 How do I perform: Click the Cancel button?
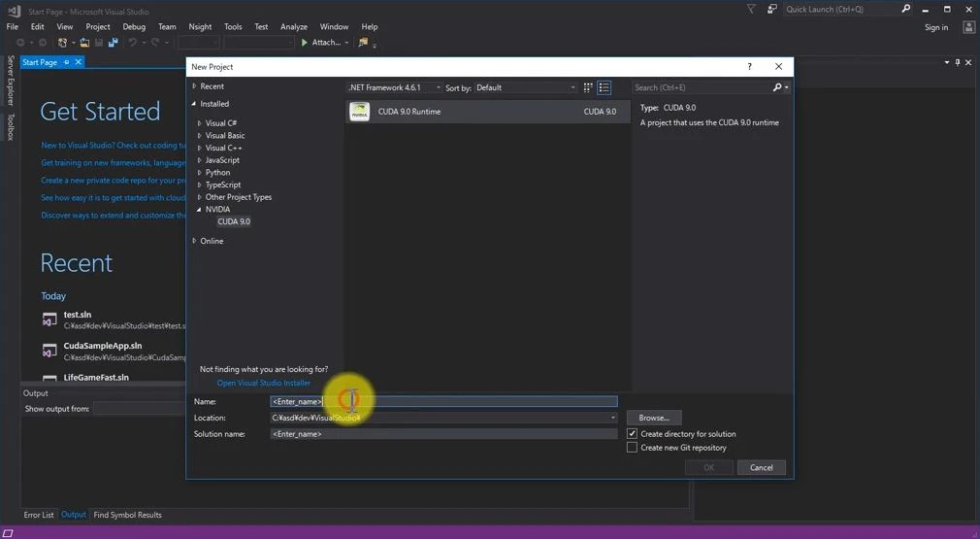762,467
